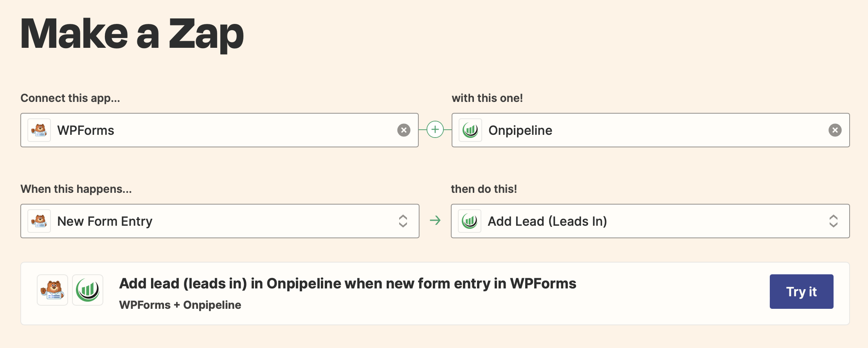Click the Try it button
The image size is (868, 348).
pyautogui.click(x=801, y=292)
